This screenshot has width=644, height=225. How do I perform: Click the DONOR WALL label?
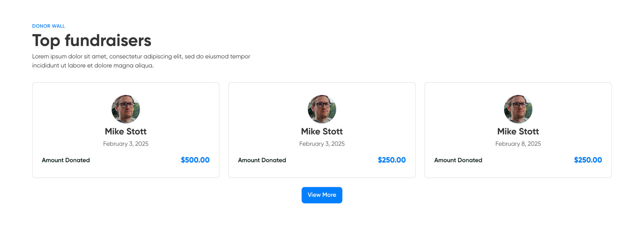click(x=49, y=26)
